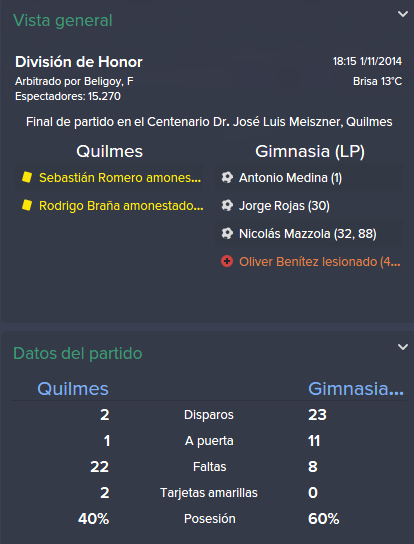Click the División de Honor competition title
Image resolution: width=414 pixels, height=544 pixels.
point(79,62)
